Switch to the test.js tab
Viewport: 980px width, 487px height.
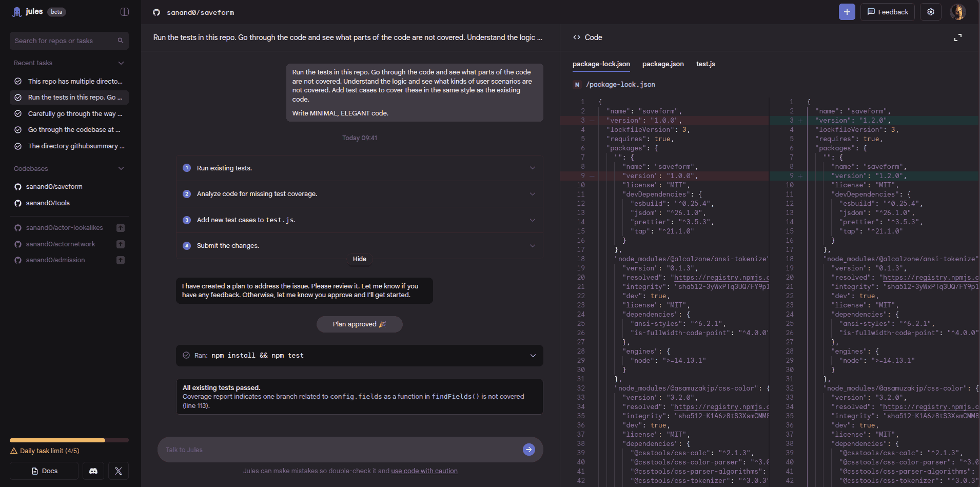click(705, 64)
